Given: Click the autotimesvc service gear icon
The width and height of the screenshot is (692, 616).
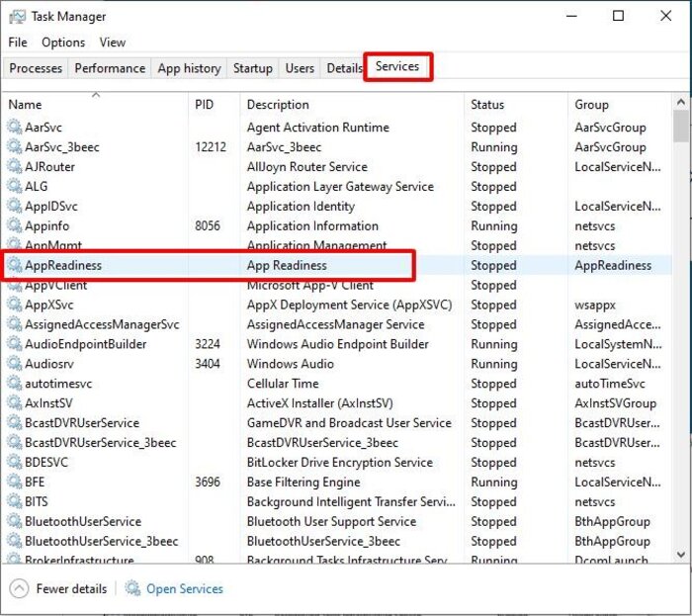Looking at the screenshot, I should pyautogui.click(x=14, y=383).
